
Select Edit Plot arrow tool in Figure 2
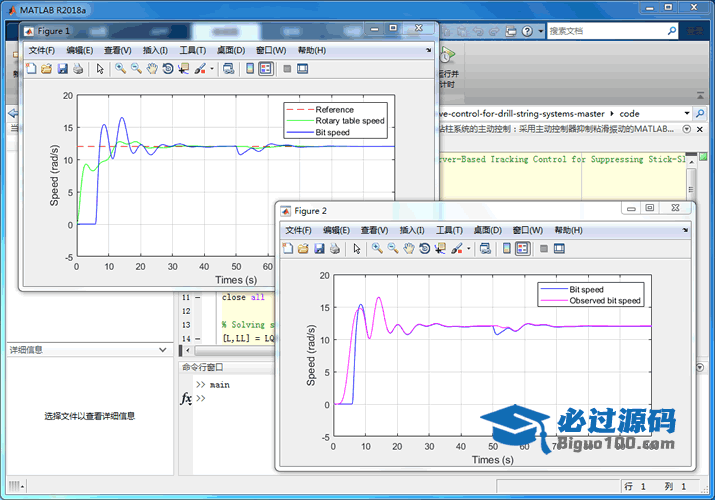[357, 248]
